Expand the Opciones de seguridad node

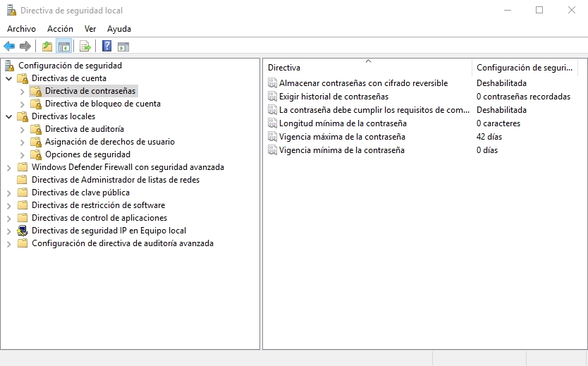[x=22, y=155]
